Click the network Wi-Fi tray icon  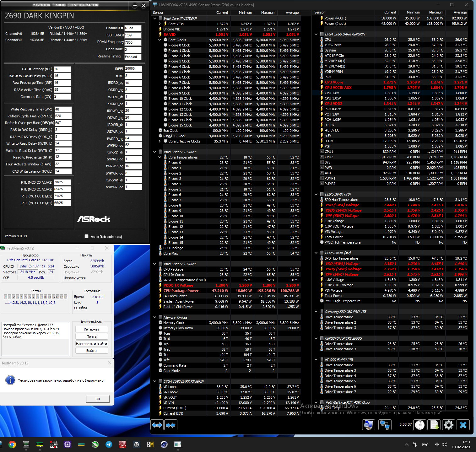click(437, 444)
